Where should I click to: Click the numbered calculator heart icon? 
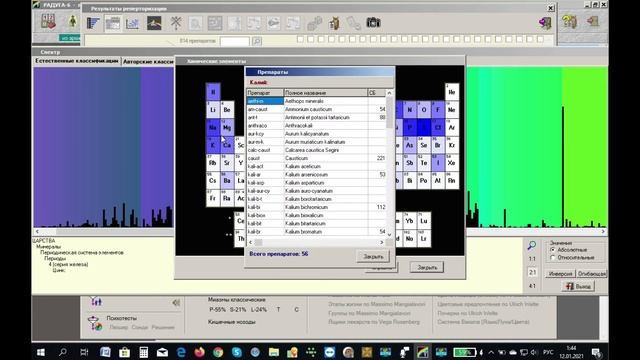49,21
